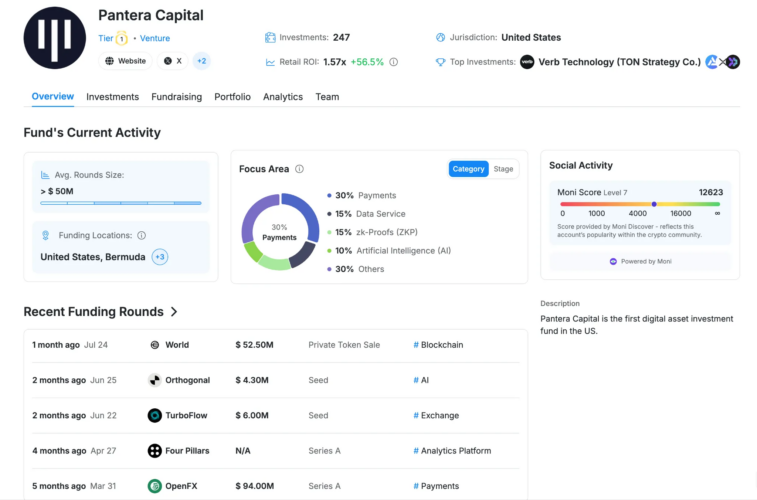Click the blue top-investment logo
The width and height of the screenshot is (757, 500).
click(712, 62)
